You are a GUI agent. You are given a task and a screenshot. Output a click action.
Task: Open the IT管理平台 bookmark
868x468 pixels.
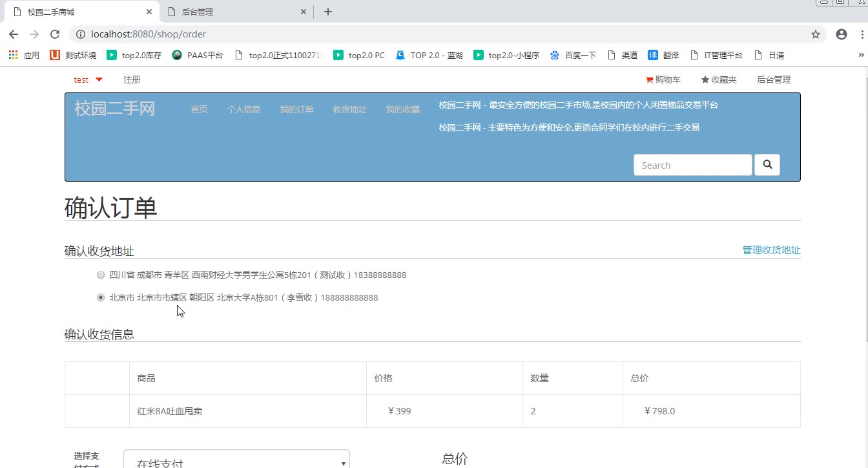pos(716,56)
